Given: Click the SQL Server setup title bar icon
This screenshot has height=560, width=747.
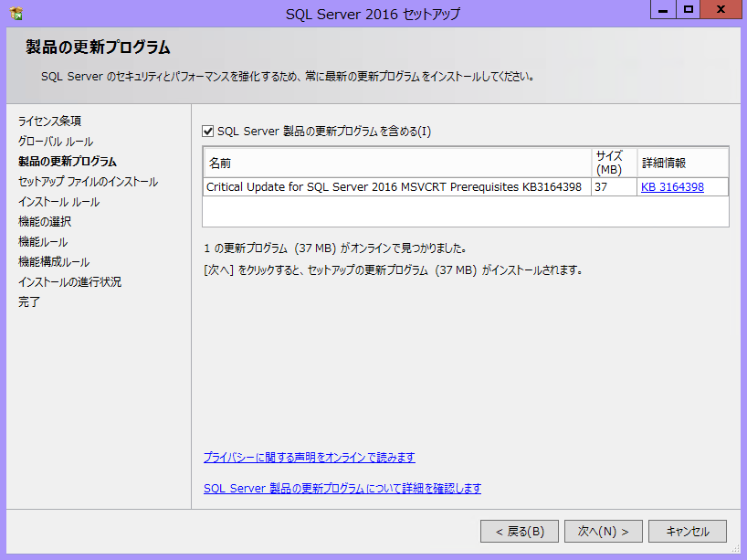Looking at the screenshot, I should click(16, 14).
